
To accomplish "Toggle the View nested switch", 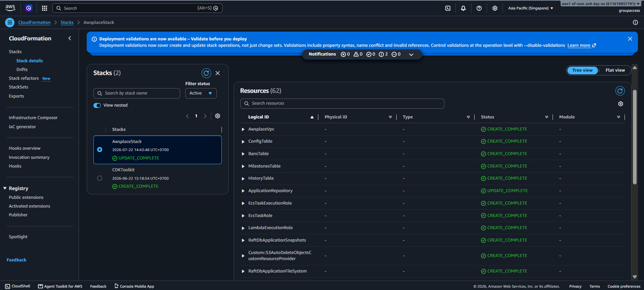I will [x=97, y=105].
